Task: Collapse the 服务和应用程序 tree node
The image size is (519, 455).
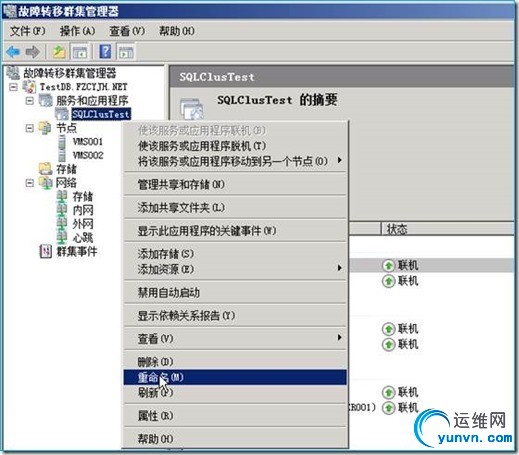Action: pyautogui.click(x=30, y=100)
